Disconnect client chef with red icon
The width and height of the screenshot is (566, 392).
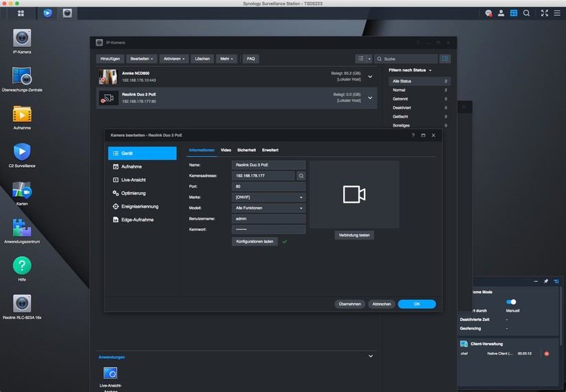547,353
